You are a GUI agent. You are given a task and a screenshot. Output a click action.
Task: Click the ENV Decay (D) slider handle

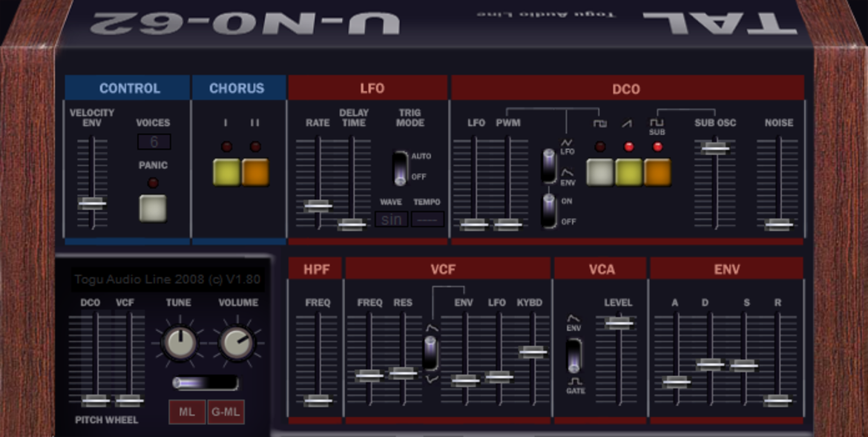pyautogui.click(x=710, y=364)
